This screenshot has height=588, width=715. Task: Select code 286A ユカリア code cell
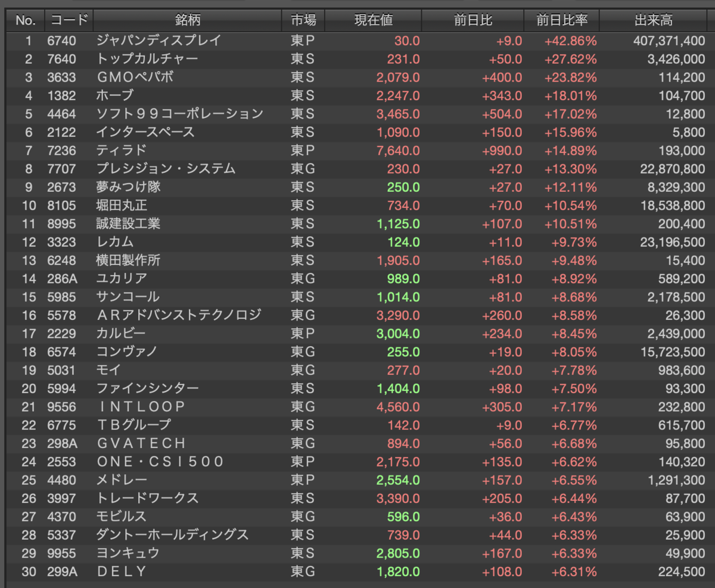62,278
